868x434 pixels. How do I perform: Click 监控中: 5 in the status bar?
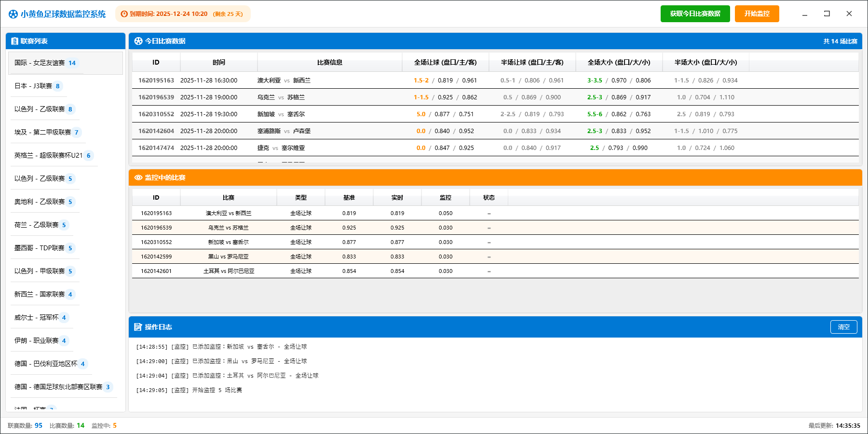[104, 426]
